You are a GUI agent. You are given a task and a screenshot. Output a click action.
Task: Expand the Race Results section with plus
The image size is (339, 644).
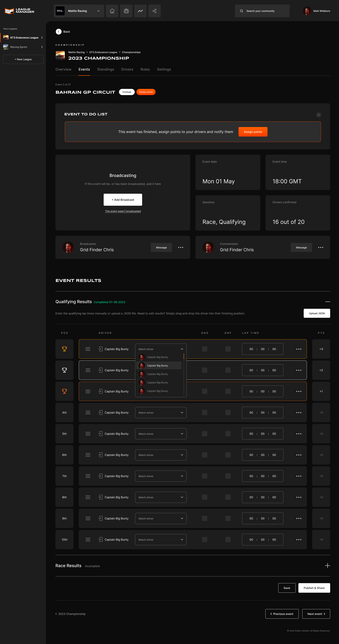tap(327, 566)
